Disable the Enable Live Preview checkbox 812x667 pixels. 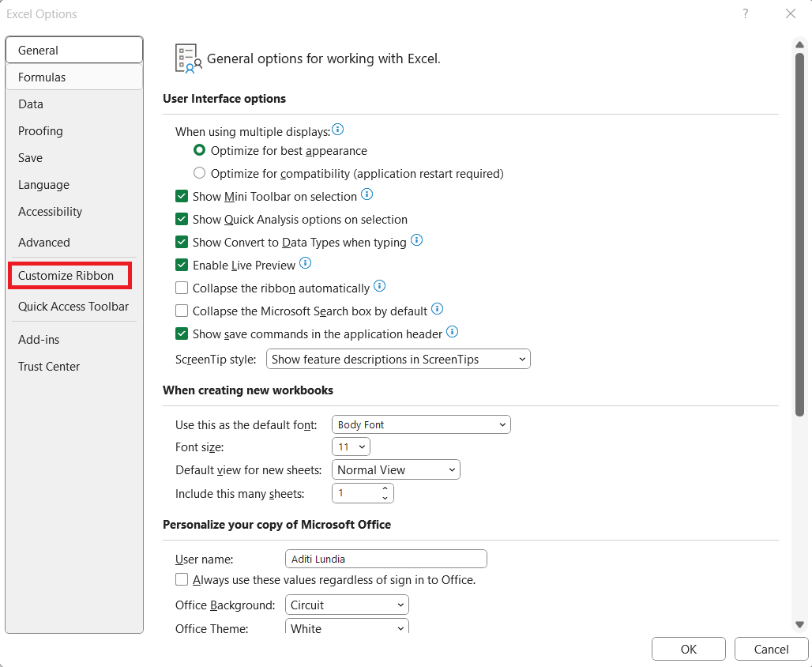pos(182,265)
